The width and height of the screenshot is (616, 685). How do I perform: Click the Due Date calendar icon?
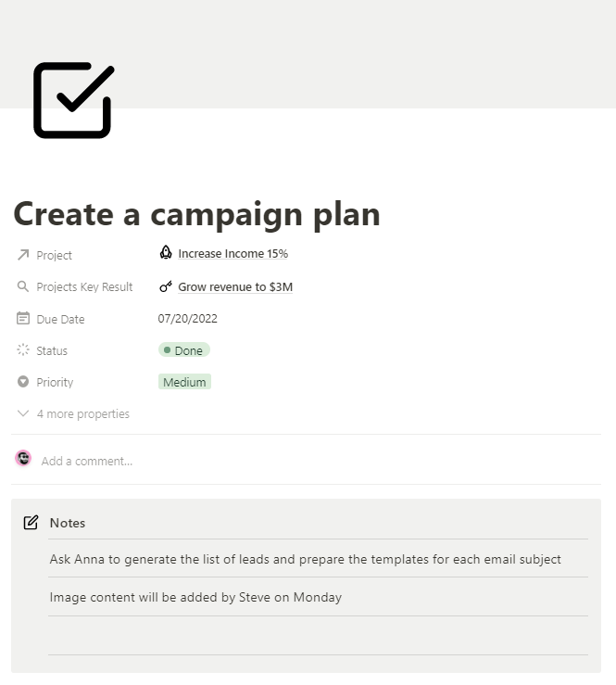tap(23, 319)
